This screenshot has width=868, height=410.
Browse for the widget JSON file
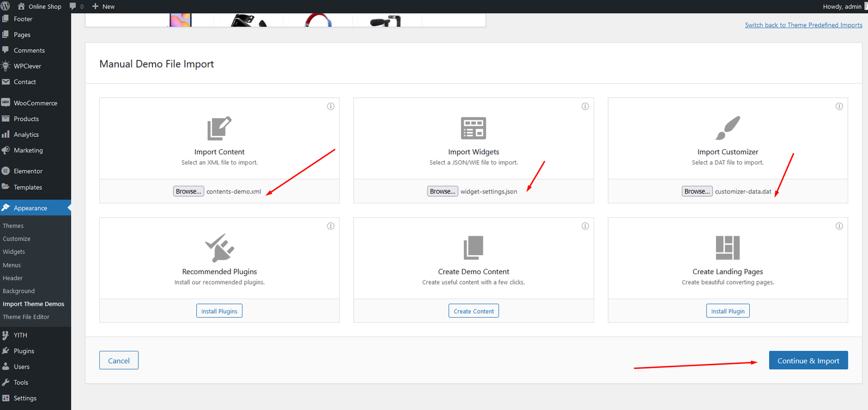442,191
